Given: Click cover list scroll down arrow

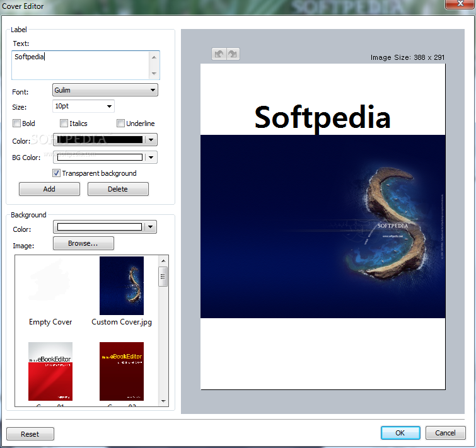Looking at the screenshot, I should click(x=163, y=401).
